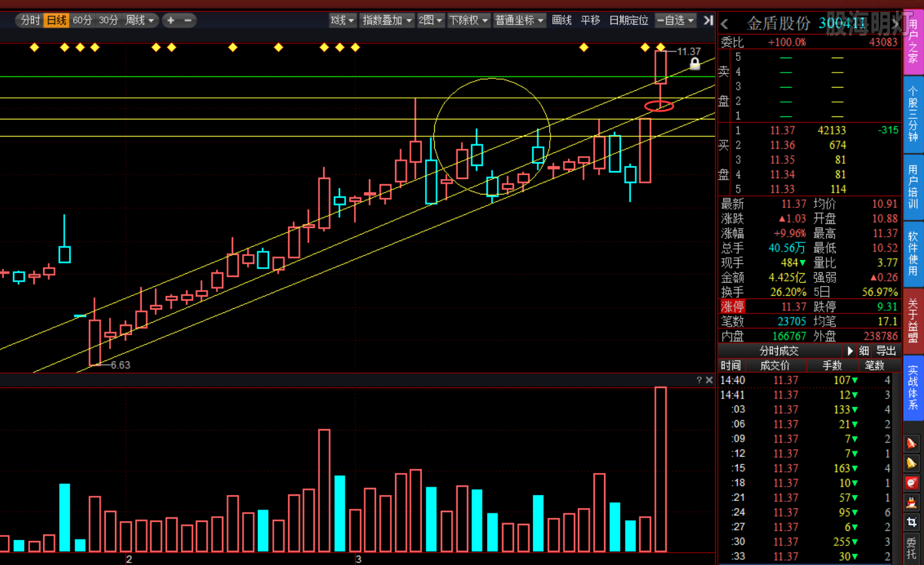
Task: Open the 自选 watchlist dropdown
Action: pyautogui.click(x=675, y=20)
